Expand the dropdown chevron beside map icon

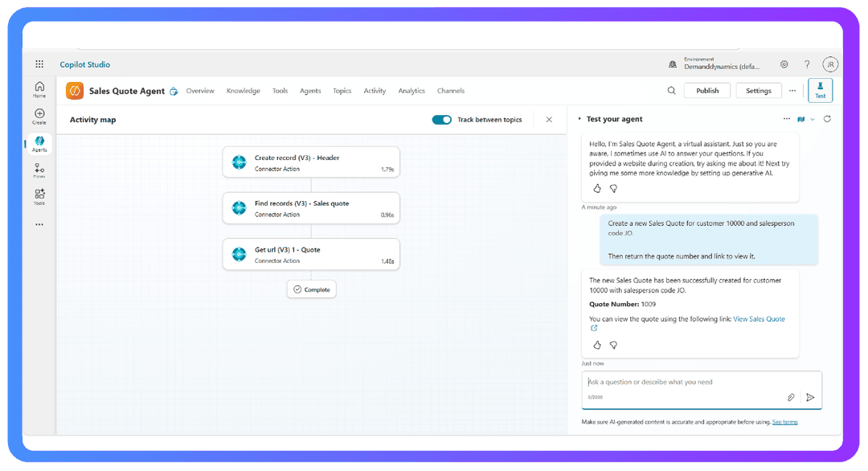tap(813, 120)
